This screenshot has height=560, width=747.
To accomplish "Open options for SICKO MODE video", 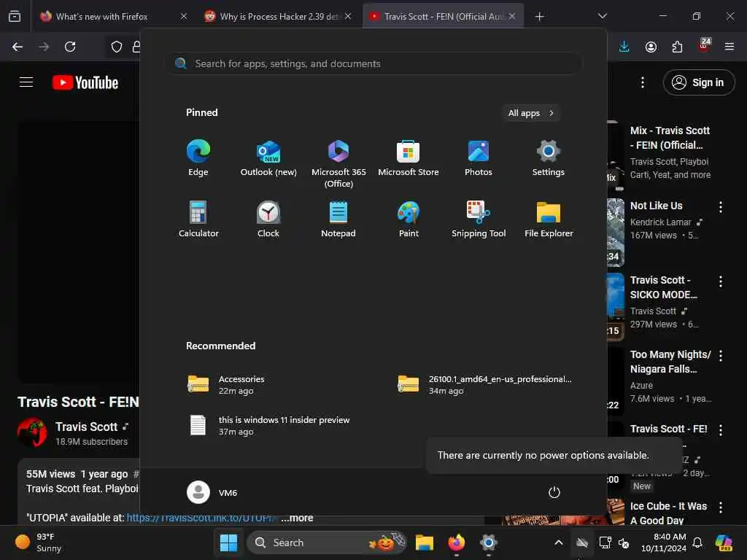I will point(720,281).
